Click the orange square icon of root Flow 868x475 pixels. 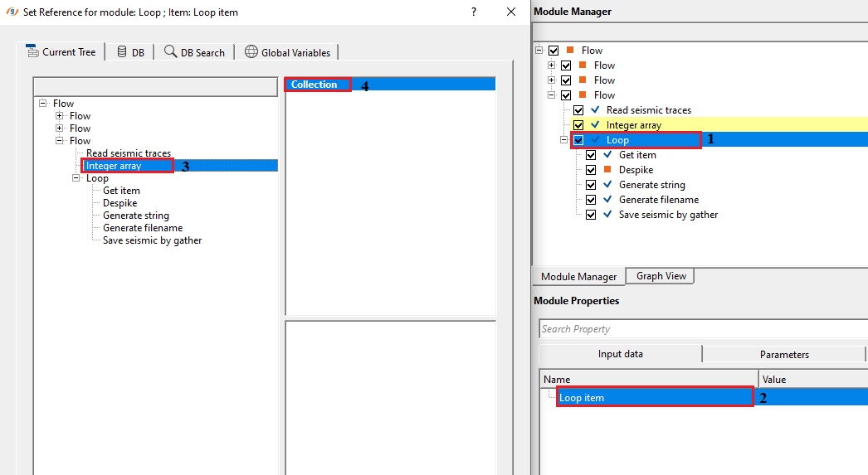(569, 51)
